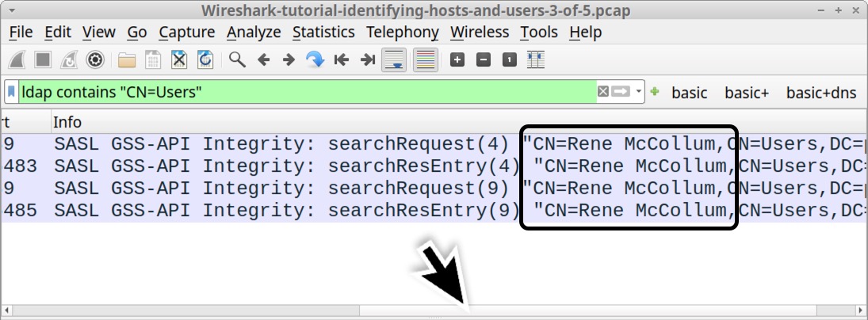The width and height of the screenshot is (868, 320).
Task: Apply the display filter arrow
Action: (621, 92)
